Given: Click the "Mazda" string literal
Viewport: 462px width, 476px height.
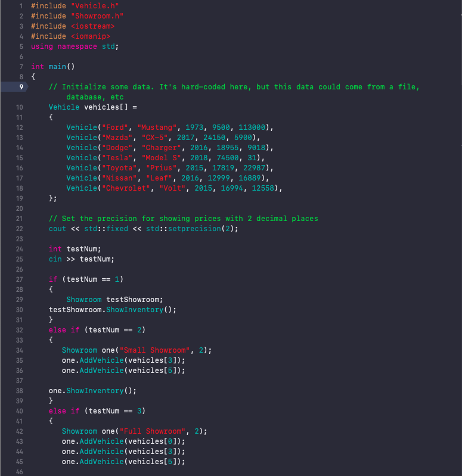Looking at the screenshot, I should coord(117,138).
